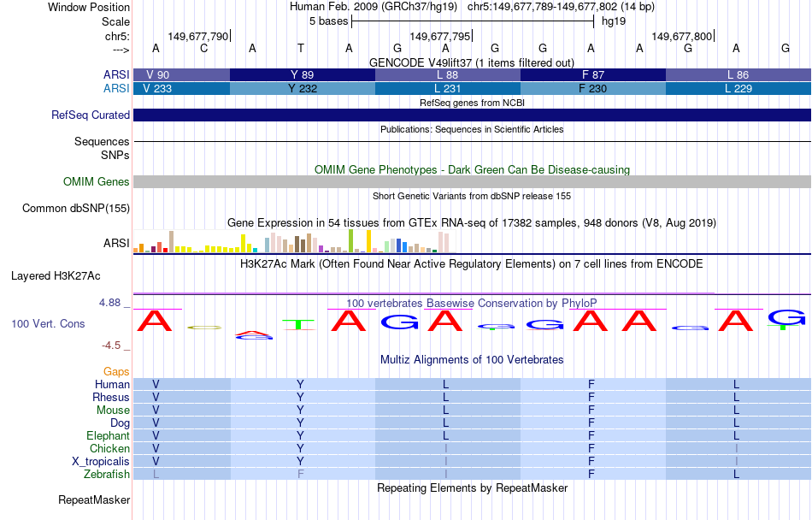Click the Common dbSNP(155) track label
Viewport: 812px width, 520px height.
point(76,208)
